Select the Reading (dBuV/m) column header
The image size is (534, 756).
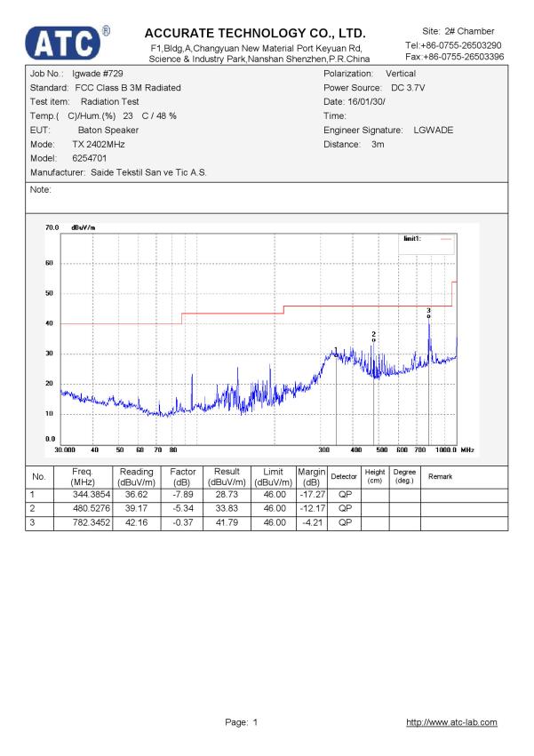pyautogui.click(x=136, y=477)
